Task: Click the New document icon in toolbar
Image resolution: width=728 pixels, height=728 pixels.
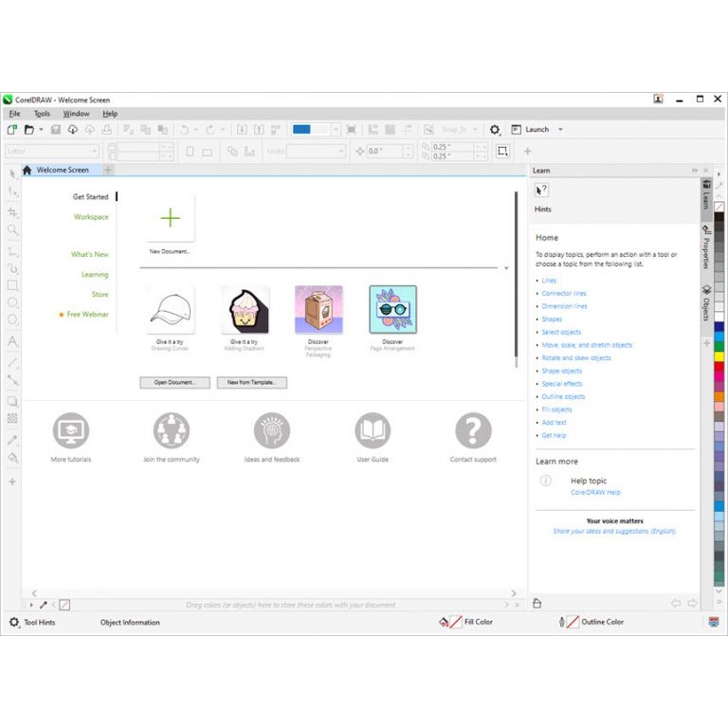Action: point(12,130)
